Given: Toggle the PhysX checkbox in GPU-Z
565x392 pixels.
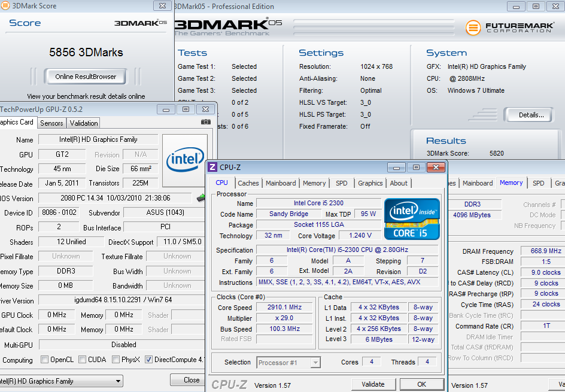Looking at the screenshot, I should (116, 360).
